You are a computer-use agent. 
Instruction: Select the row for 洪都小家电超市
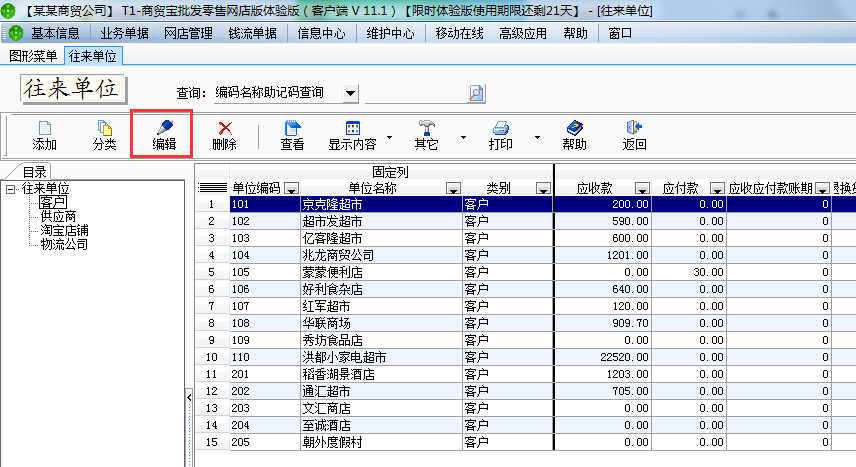tap(344, 357)
